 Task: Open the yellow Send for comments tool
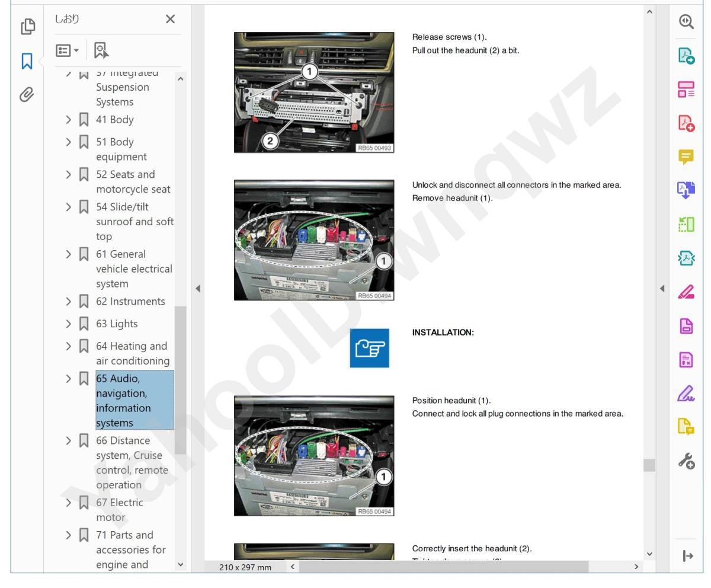(686, 427)
